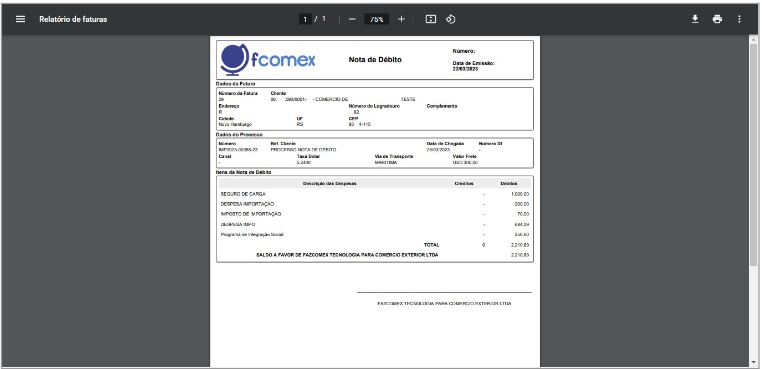
Task: Click 'Programa de Integração Social' row
Action: (375, 235)
